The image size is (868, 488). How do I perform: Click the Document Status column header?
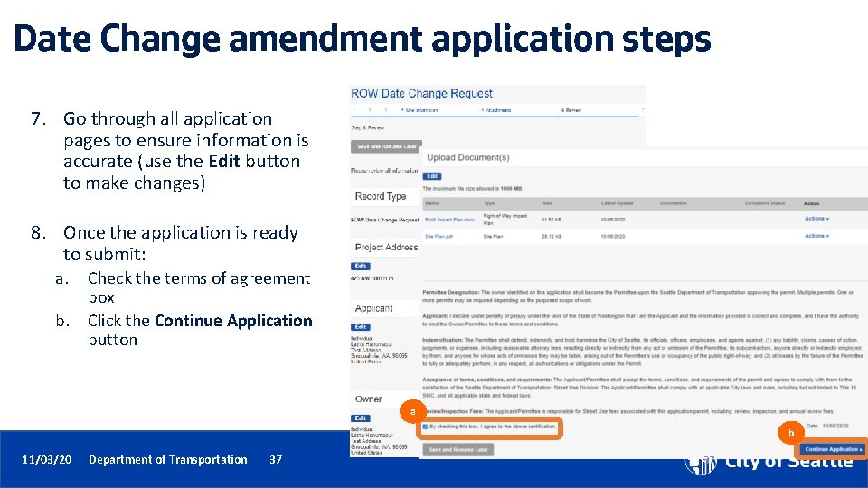click(x=765, y=203)
